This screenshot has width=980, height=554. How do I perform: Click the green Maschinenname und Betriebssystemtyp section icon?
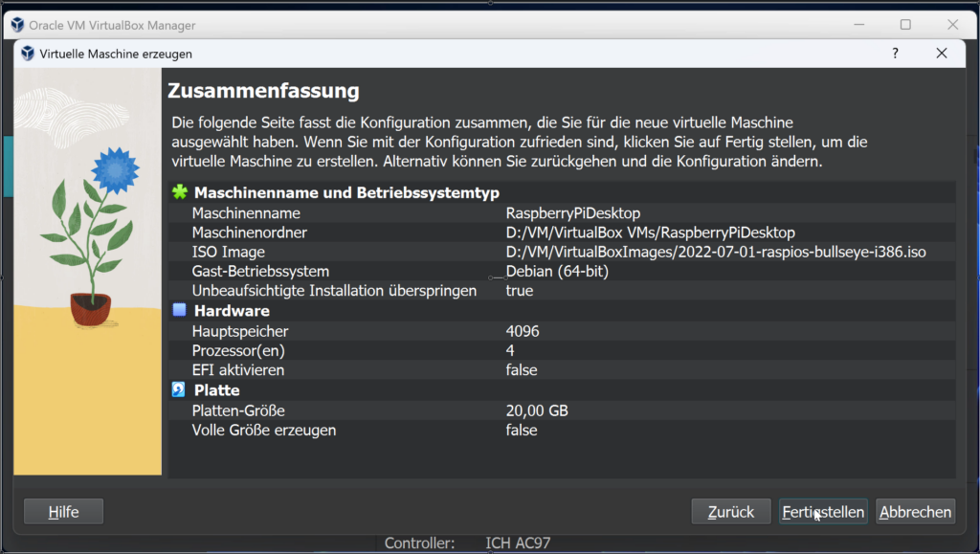179,192
